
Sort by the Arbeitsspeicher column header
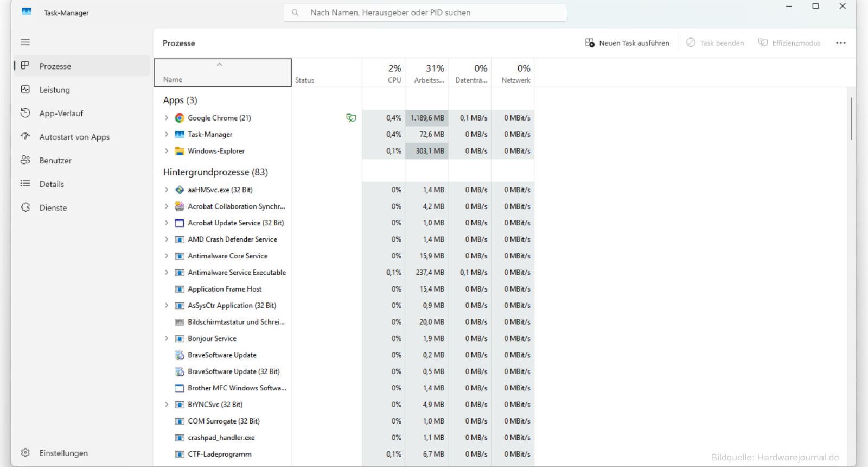click(x=427, y=73)
